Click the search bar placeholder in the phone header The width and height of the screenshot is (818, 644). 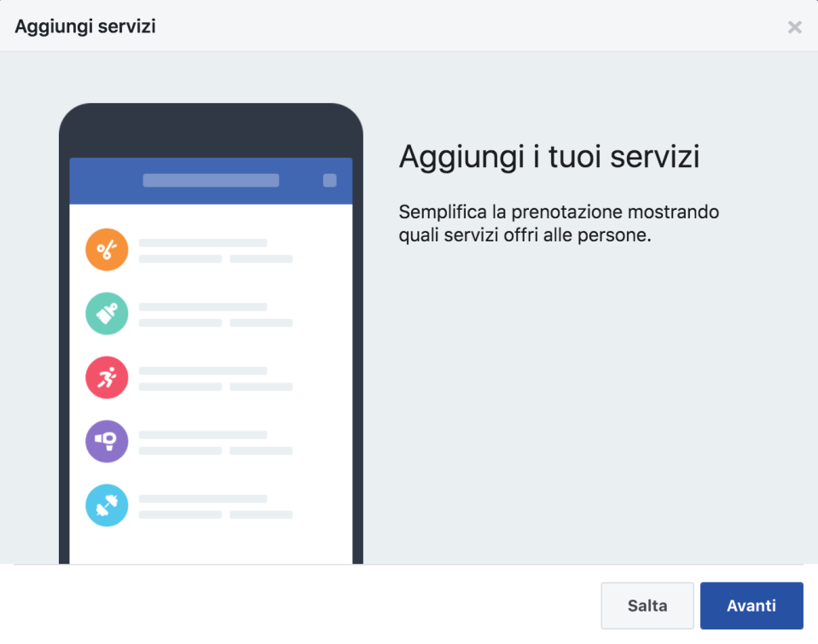click(x=212, y=180)
